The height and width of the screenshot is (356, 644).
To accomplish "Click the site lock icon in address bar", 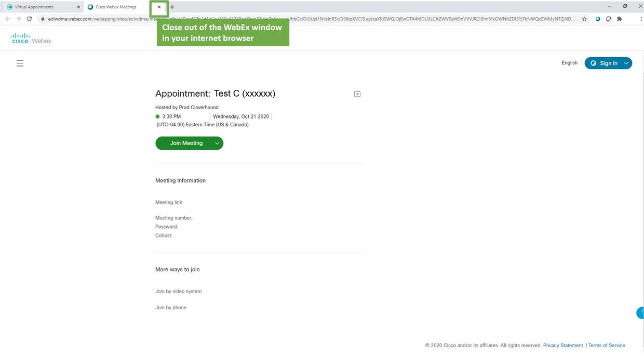I will [43, 19].
